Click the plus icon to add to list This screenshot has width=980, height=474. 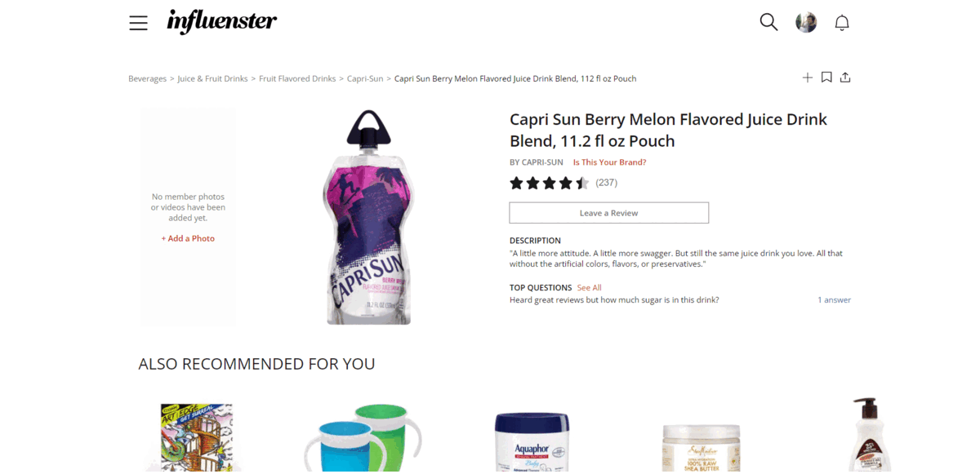click(x=807, y=78)
